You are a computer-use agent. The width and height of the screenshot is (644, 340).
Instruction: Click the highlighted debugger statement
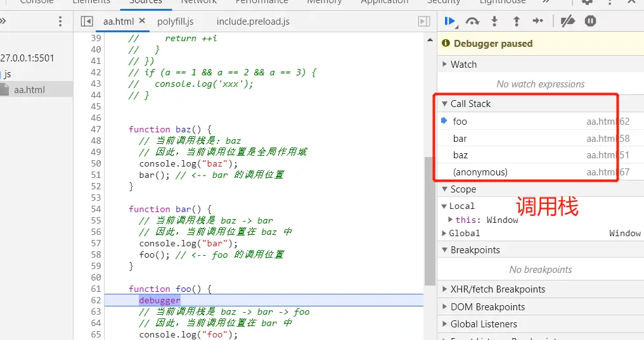click(160, 300)
